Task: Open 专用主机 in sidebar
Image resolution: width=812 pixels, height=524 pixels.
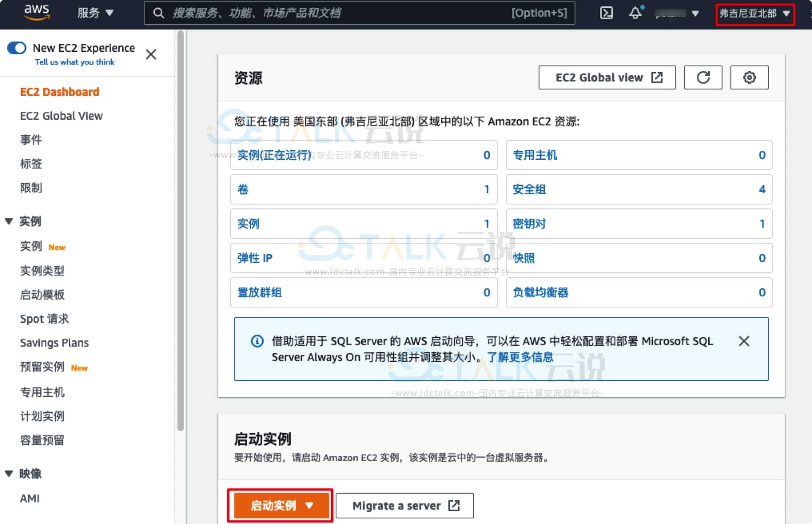Action: coord(42,392)
